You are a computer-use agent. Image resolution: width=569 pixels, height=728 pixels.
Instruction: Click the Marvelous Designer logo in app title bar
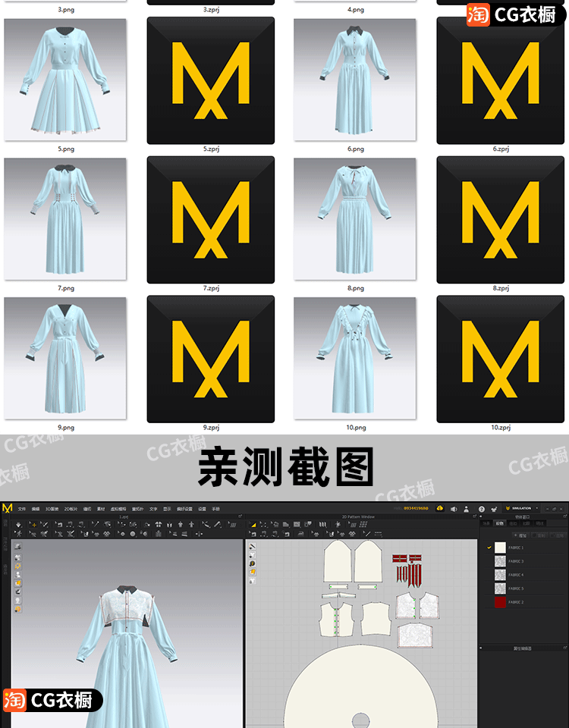(x=7, y=508)
